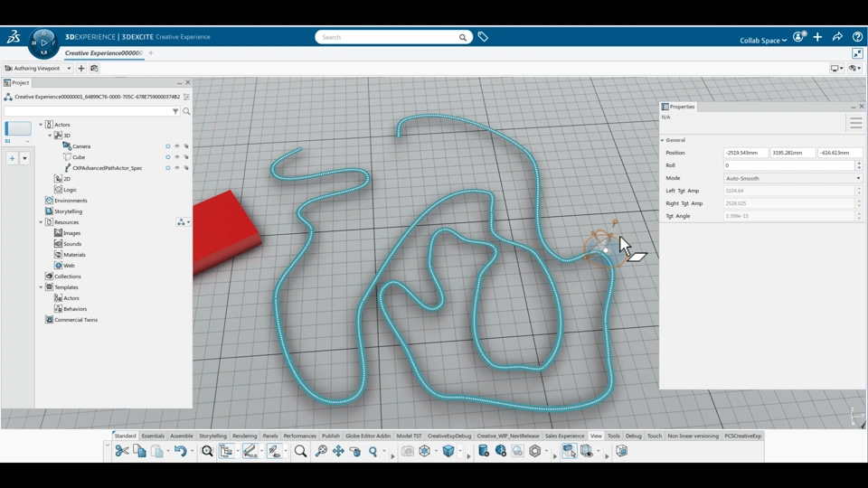Click the Zoom in/out icon
This screenshot has width=868, height=488.
321,451
